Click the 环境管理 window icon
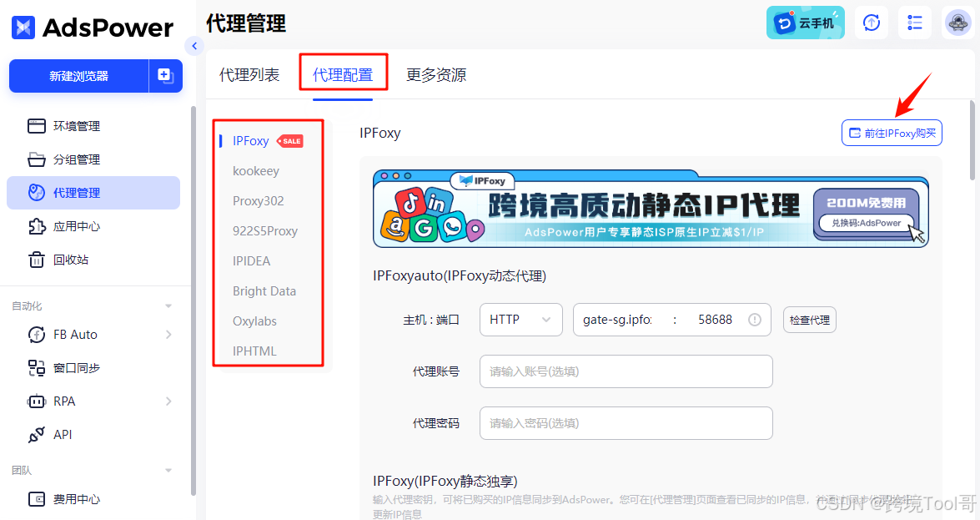The image size is (980, 520). pos(36,126)
